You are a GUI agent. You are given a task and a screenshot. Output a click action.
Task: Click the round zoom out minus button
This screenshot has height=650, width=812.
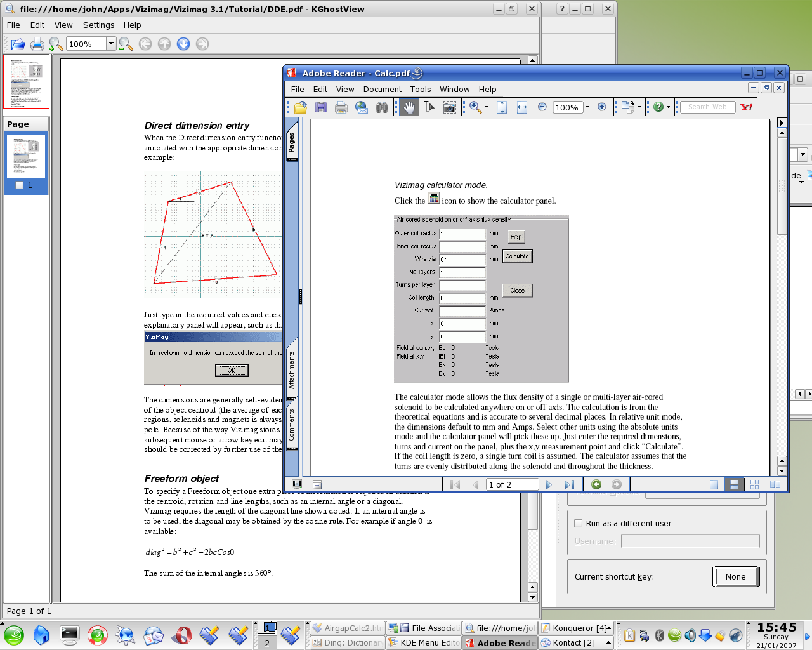coord(542,107)
